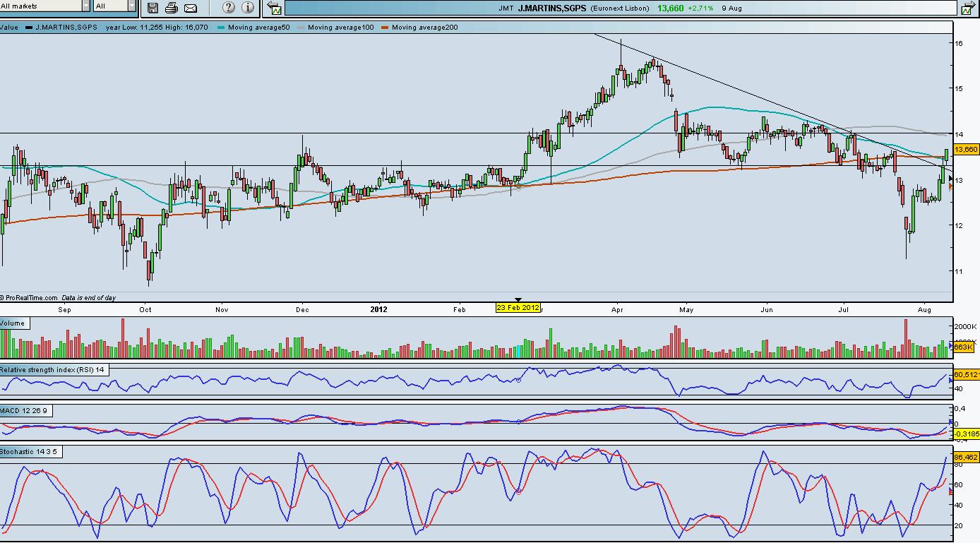Click the 13,660 last price in title bar
Viewport: 980px width, 543px height.
pyautogui.click(x=670, y=8)
